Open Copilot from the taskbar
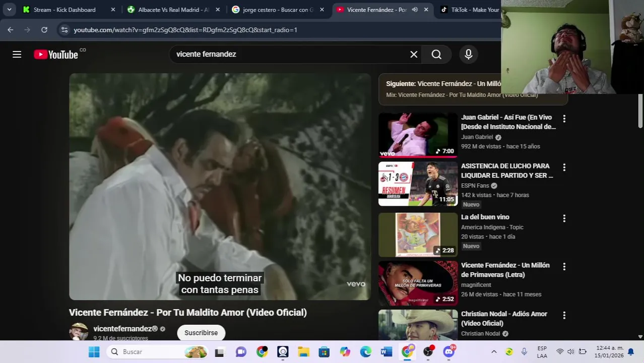 click(345, 352)
